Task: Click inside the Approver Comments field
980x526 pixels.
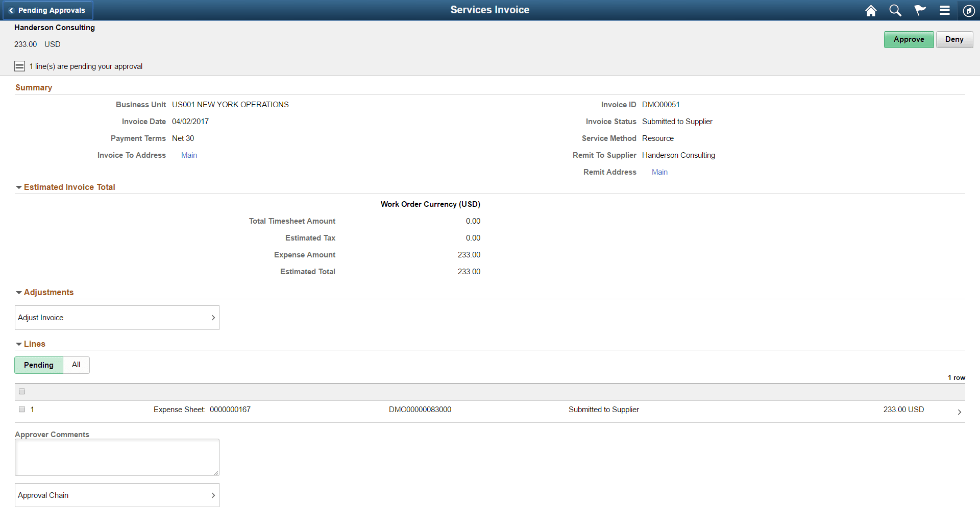Action: pyautogui.click(x=116, y=457)
